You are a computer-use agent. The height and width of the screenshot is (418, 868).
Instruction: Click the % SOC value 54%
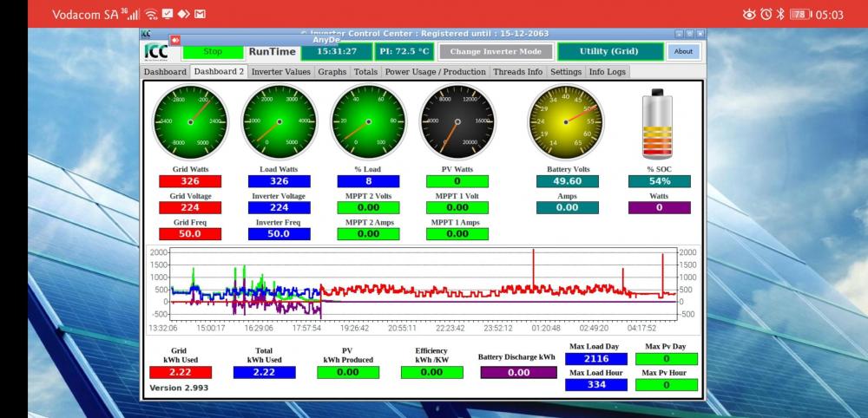point(660,181)
